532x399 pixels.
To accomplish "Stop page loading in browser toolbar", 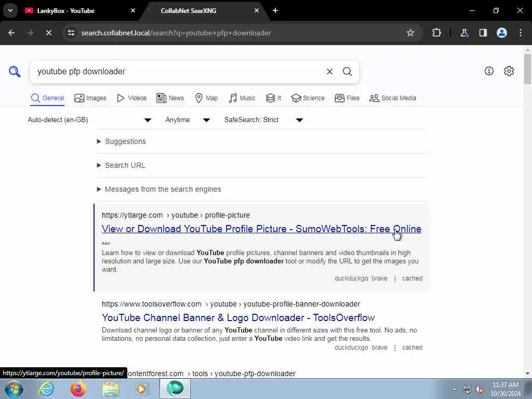I will [48, 33].
